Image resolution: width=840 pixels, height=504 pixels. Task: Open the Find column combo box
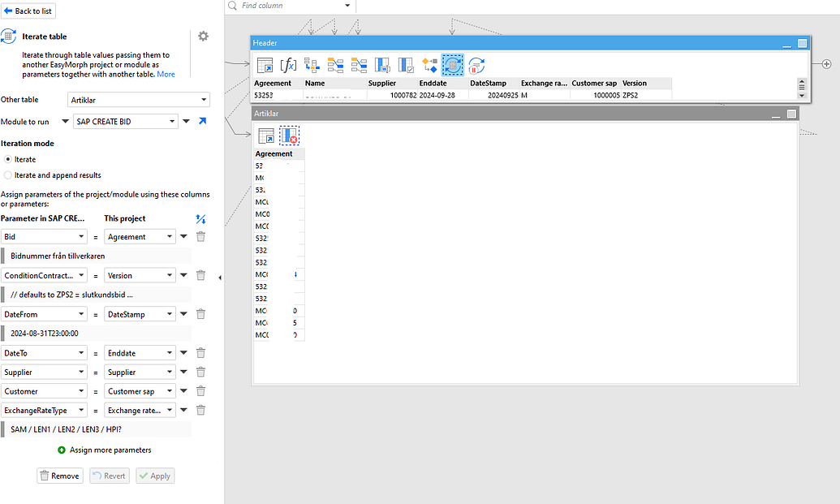pos(290,5)
